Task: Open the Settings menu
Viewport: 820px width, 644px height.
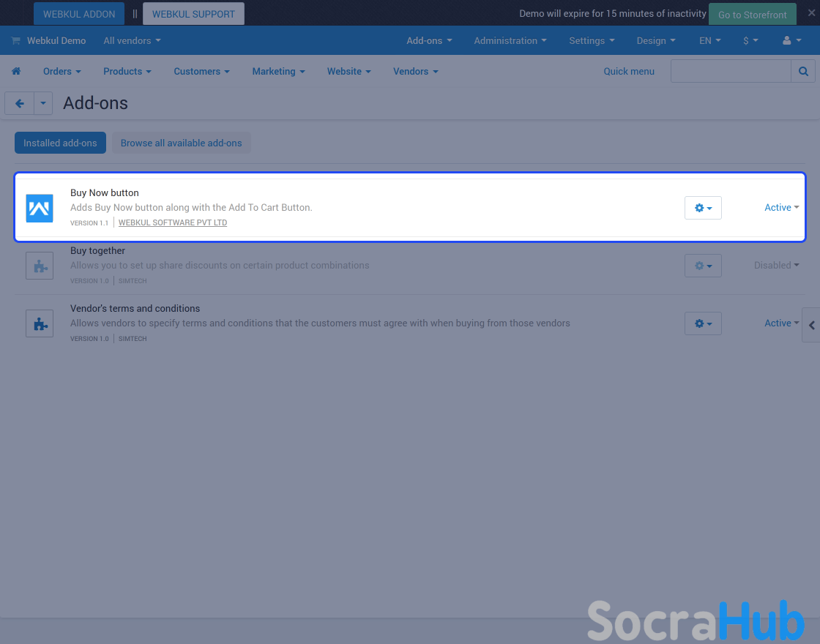Action: (592, 40)
